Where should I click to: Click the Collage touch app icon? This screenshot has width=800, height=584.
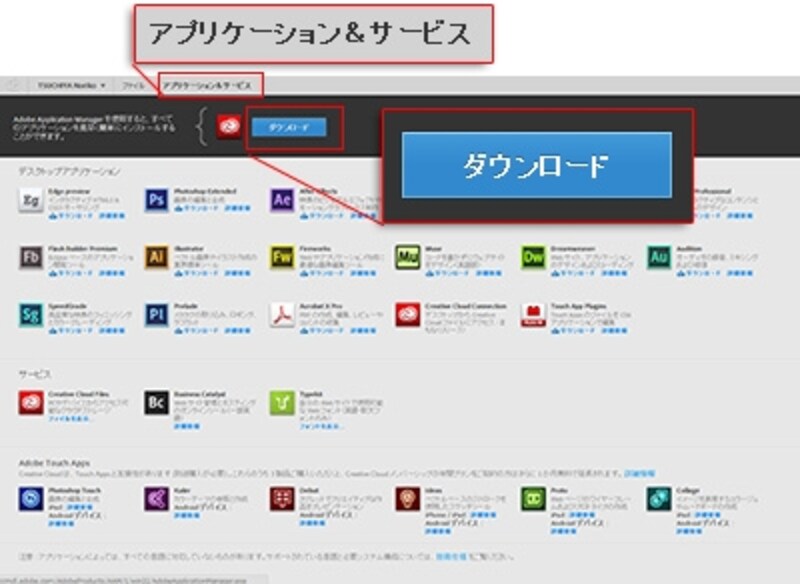tap(658, 499)
